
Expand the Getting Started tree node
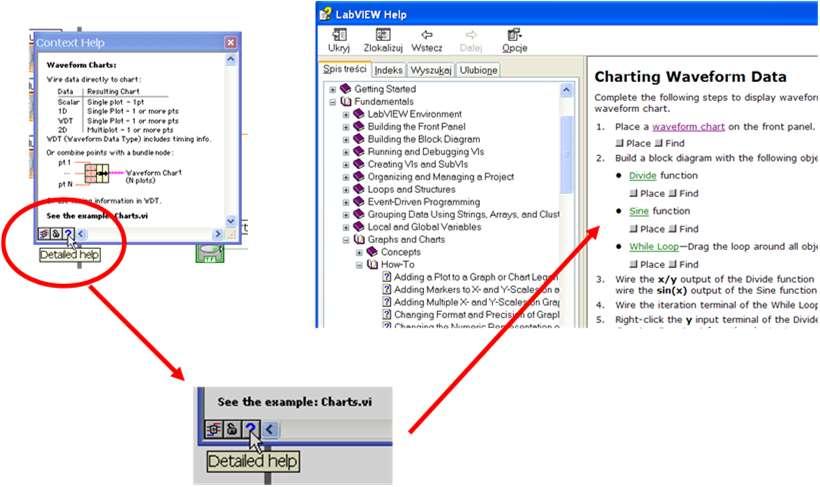(333, 89)
